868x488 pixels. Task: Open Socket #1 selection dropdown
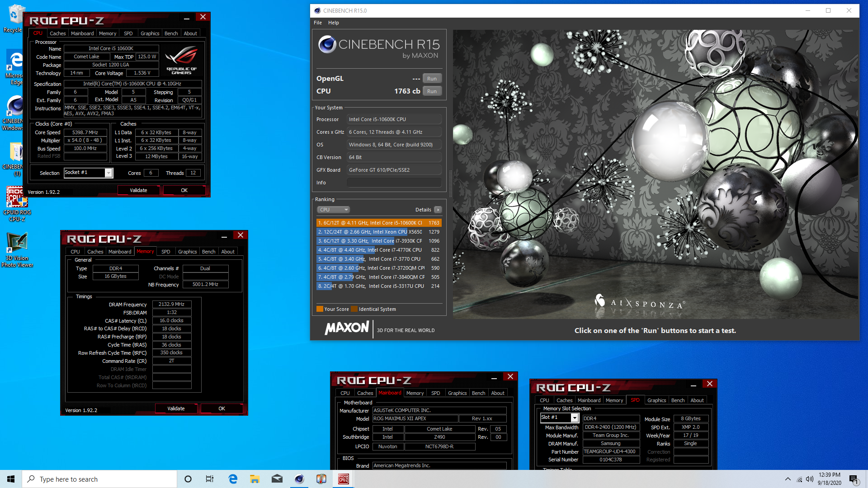[x=89, y=173]
